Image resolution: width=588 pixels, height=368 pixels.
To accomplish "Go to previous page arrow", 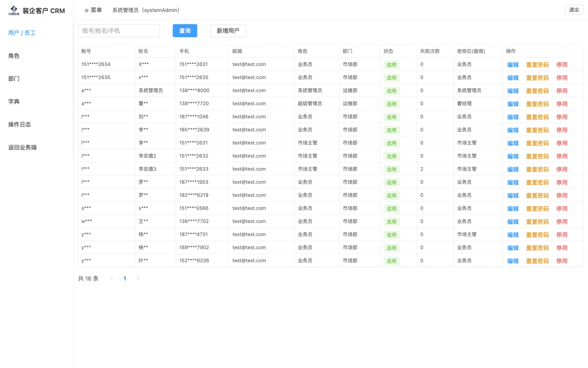I will pos(112,278).
